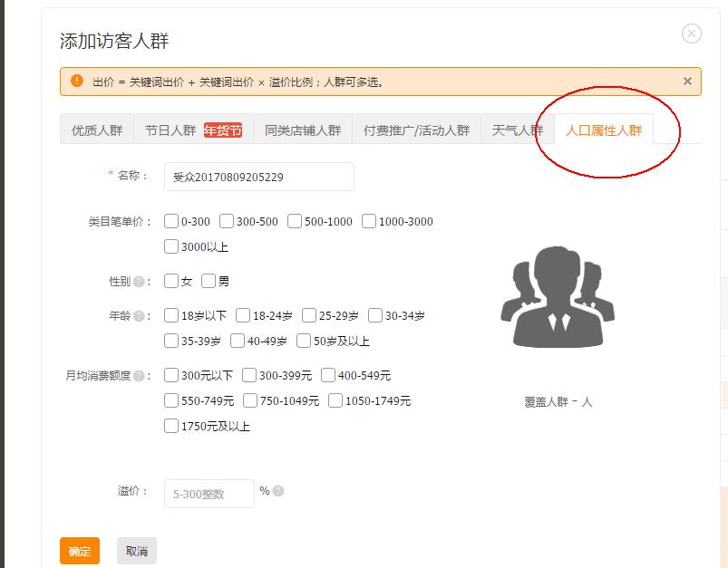The image size is (728, 568).
Task: Dismiss the bid notice bar via its X
Action: [x=685, y=81]
